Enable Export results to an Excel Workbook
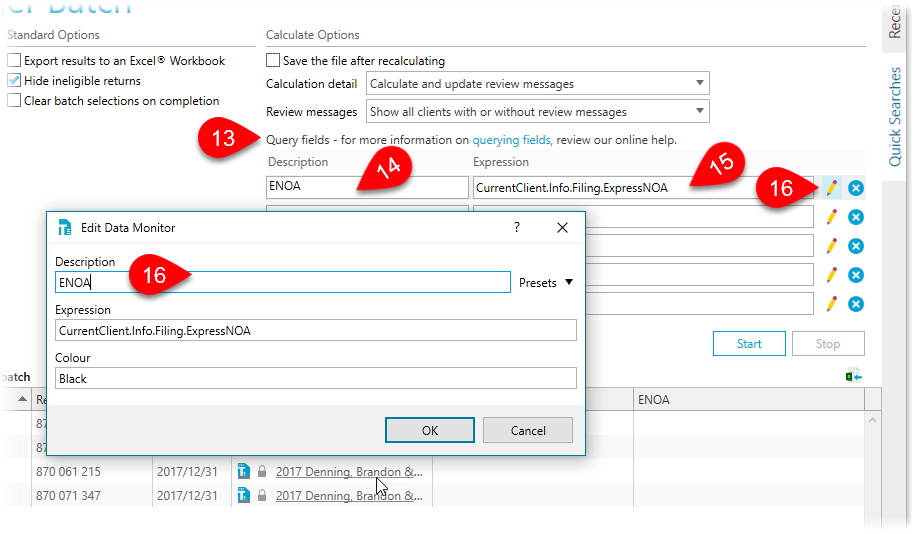The width and height of the screenshot is (917, 534). pyautogui.click(x=14, y=60)
